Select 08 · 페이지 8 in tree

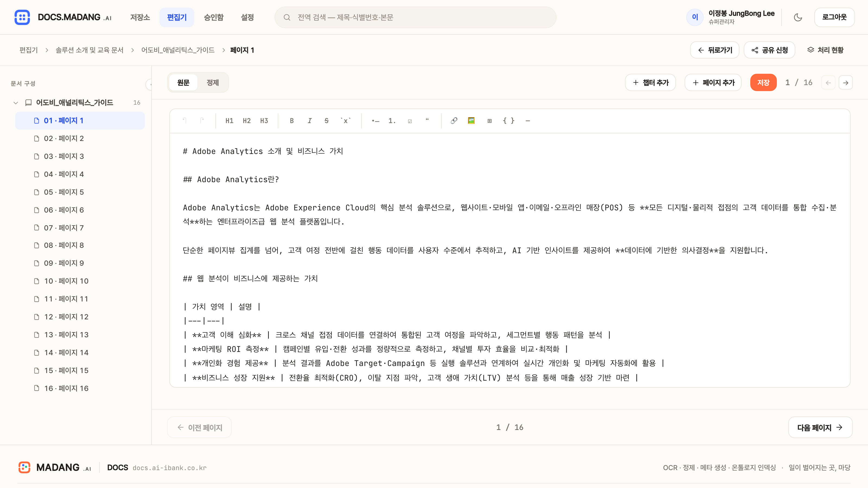(x=80, y=245)
